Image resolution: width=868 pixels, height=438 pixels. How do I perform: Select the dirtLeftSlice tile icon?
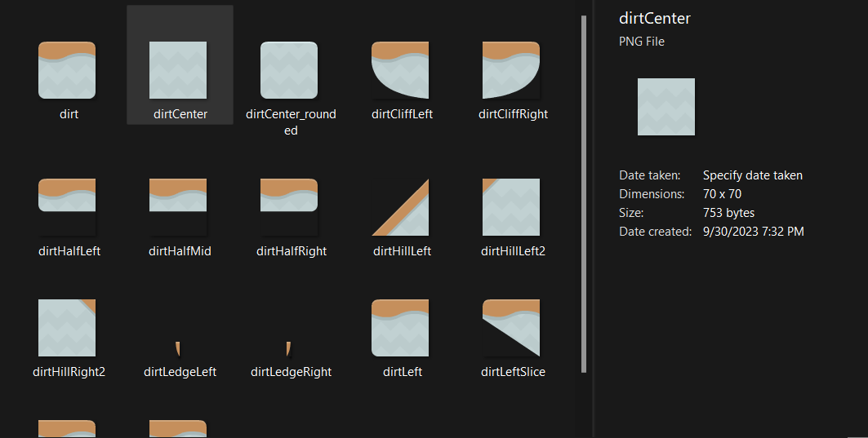click(x=511, y=328)
